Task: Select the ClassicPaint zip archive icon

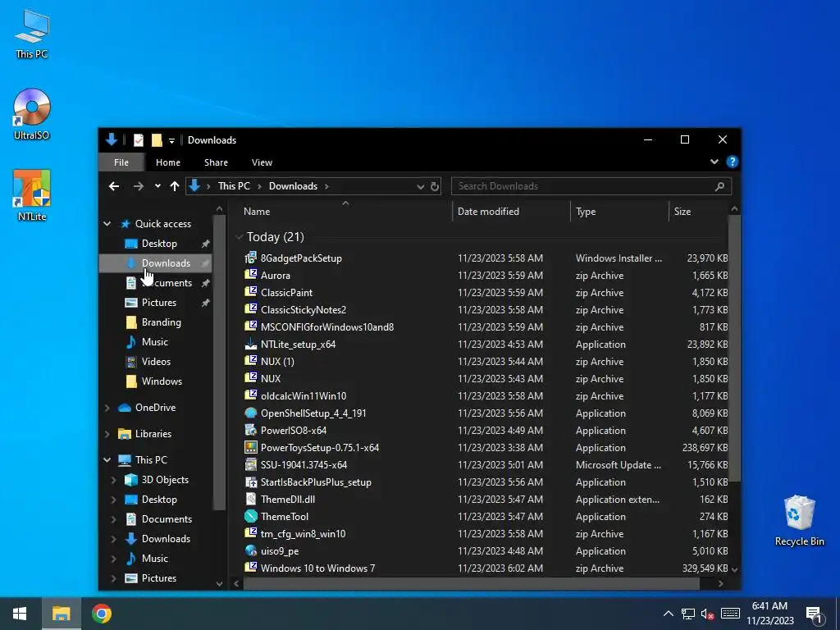Action: coord(251,292)
